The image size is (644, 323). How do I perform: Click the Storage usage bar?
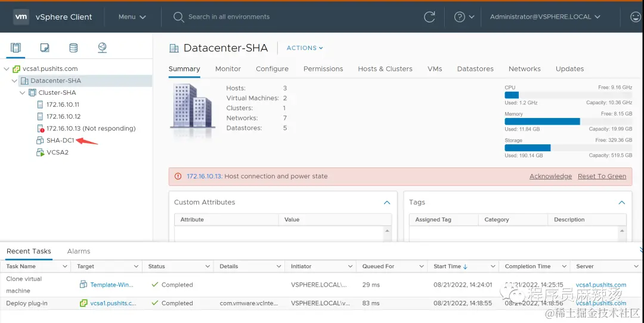pyautogui.click(x=568, y=148)
